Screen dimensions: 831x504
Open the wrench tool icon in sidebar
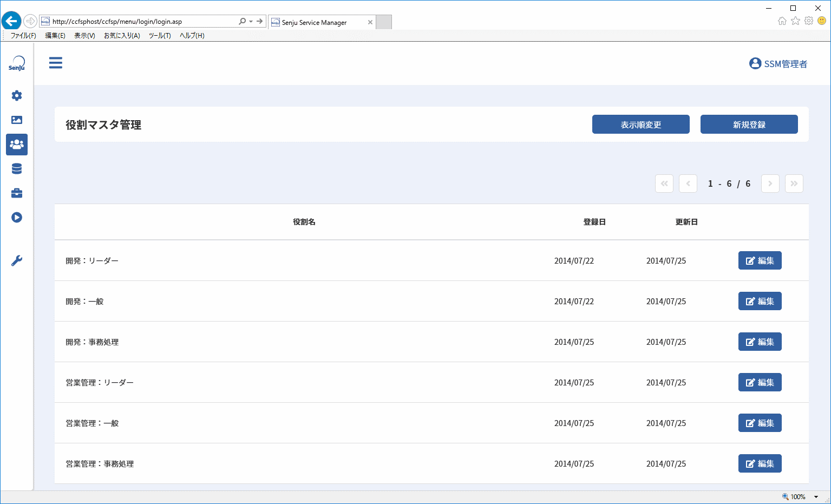[17, 261]
